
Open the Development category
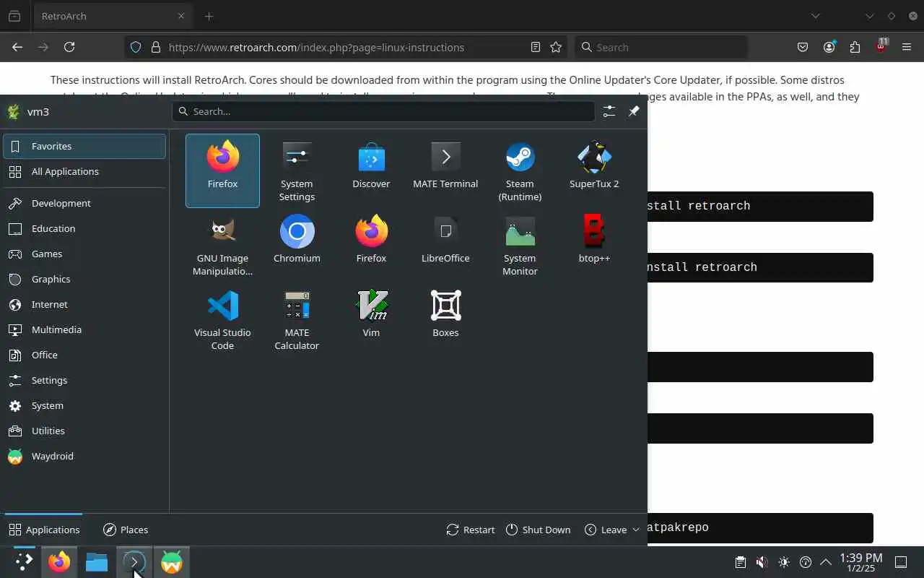[84, 203]
